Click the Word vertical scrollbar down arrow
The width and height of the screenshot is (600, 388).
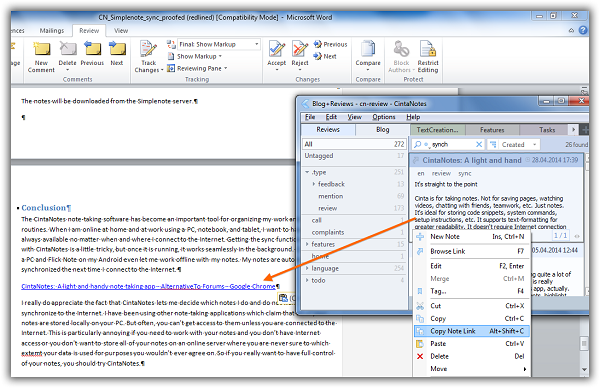tap(584, 369)
